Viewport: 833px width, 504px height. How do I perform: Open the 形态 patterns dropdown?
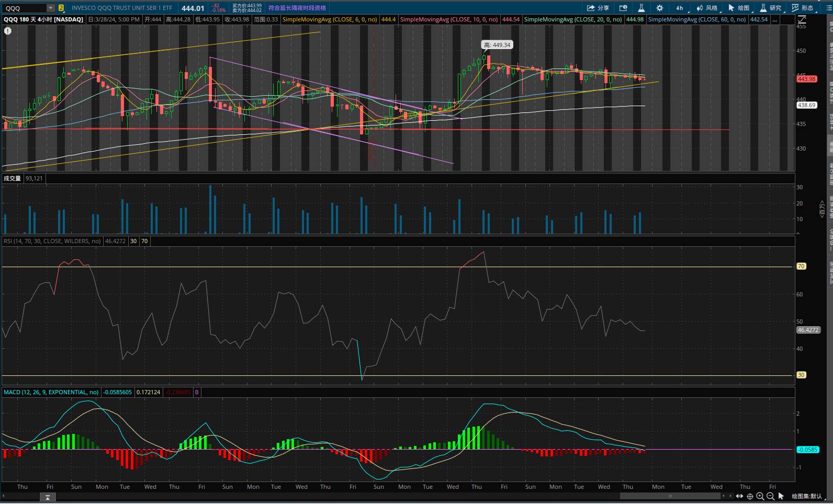(803, 8)
